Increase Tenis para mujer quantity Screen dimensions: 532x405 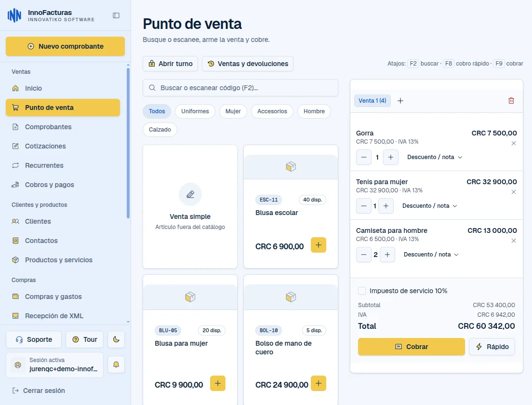pos(386,206)
